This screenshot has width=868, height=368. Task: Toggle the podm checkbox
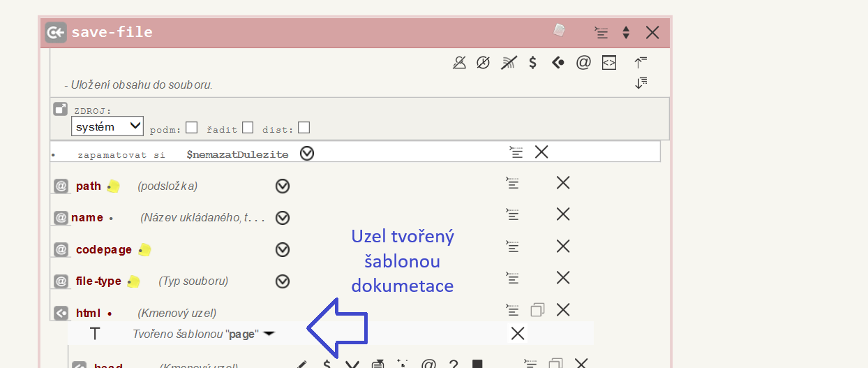point(192,128)
